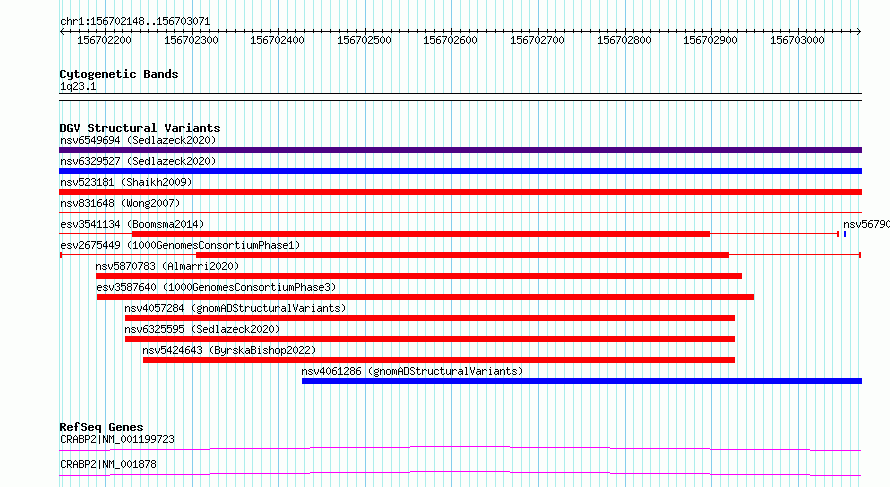890x487 pixels.
Task: Open the CRABP2|NM_001878 transcript label
Action: [x=108, y=464]
